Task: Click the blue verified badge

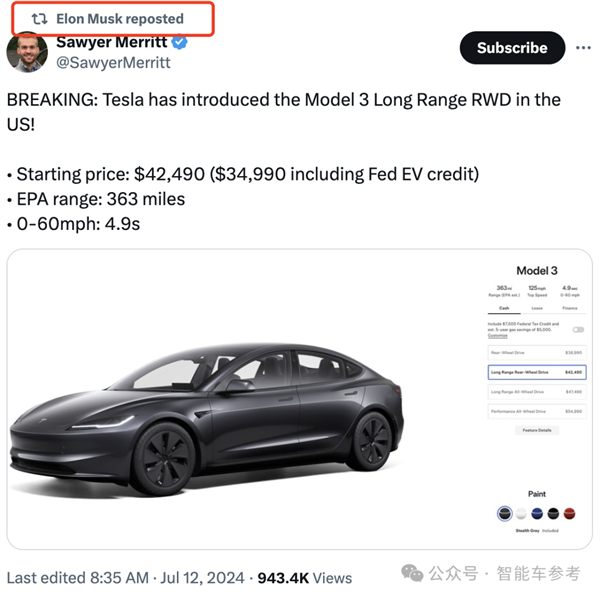Action: coord(180,43)
